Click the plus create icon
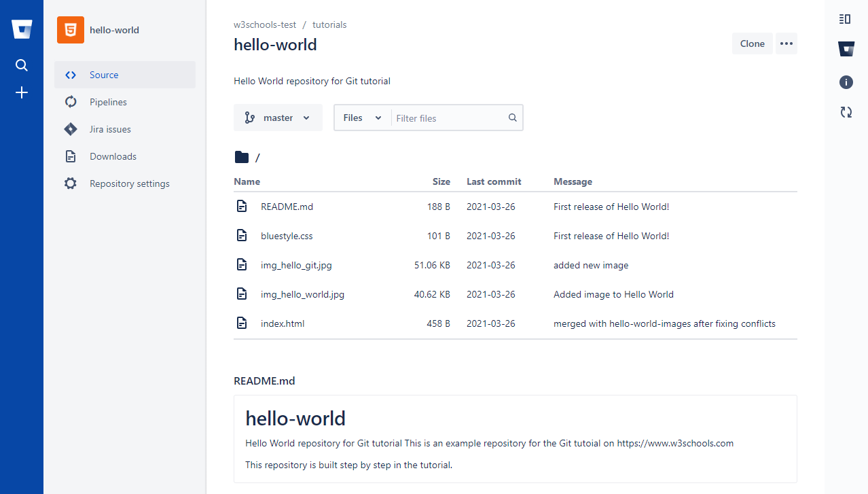 click(22, 92)
